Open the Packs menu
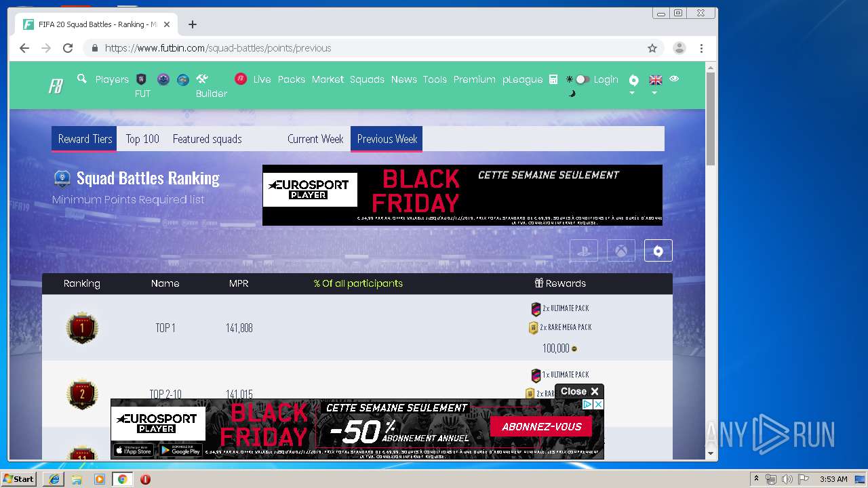The image size is (868, 488). point(292,79)
